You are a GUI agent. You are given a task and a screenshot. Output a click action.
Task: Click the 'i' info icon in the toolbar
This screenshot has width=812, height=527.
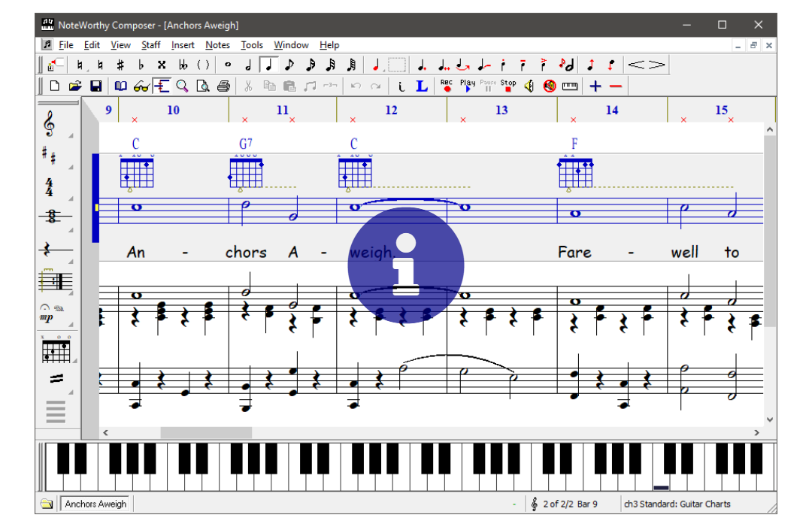(401, 86)
